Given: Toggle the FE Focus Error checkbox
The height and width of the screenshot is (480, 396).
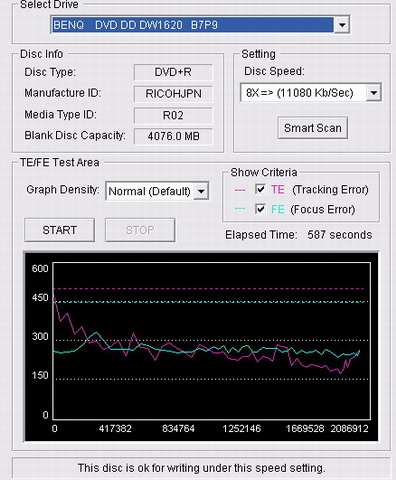Looking at the screenshot, I should (x=260, y=209).
